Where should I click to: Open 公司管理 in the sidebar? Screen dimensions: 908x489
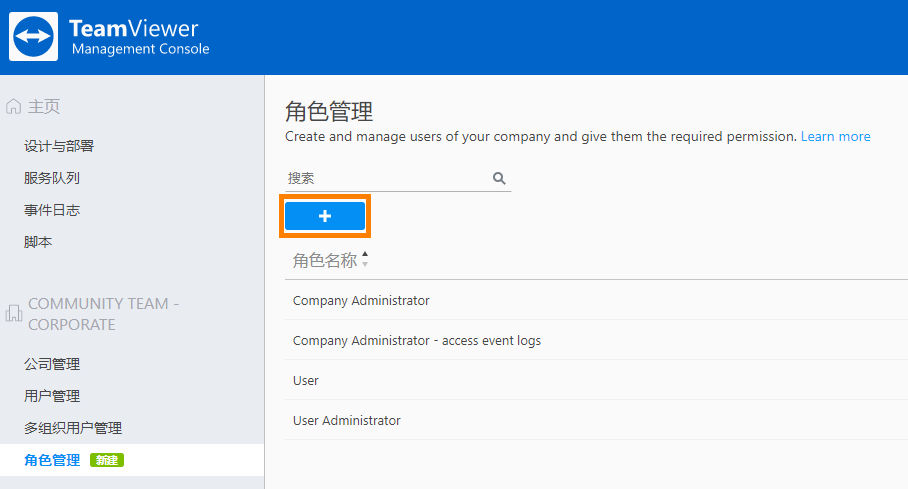(x=52, y=364)
